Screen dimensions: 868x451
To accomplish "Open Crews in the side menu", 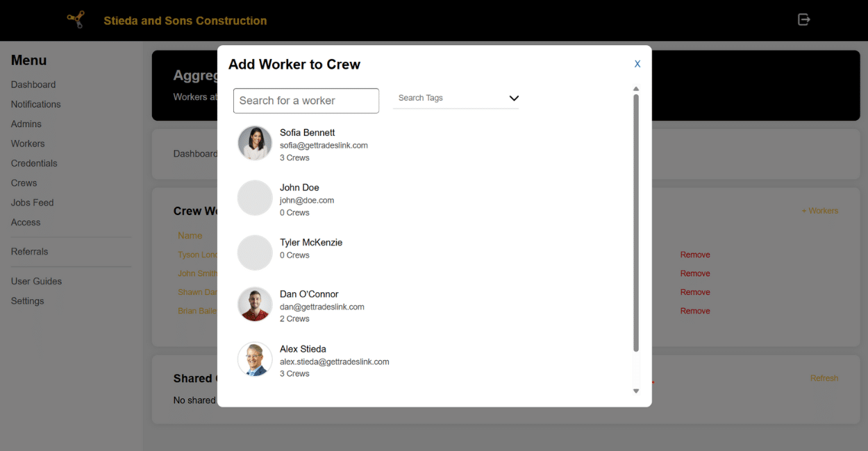I will [24, 183].
